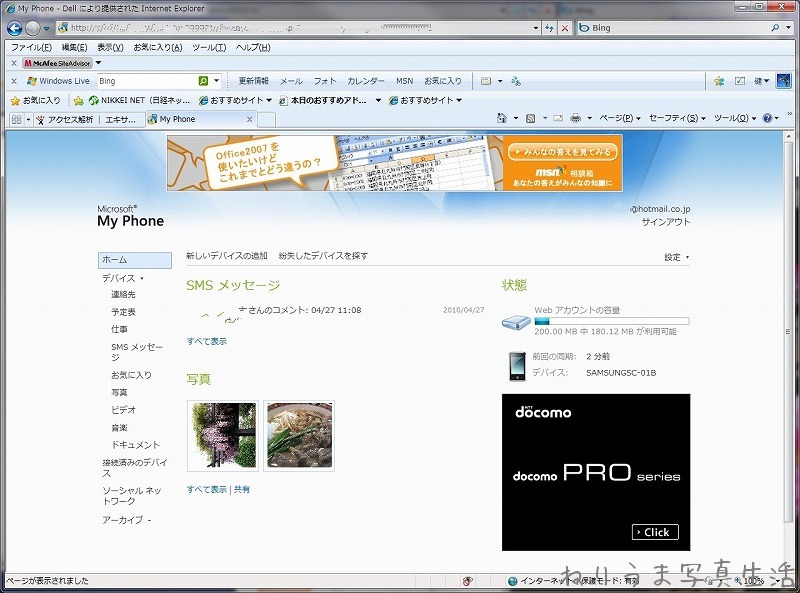Expand the zoom level dropdown arrow
The height and width of the screenshot is (593, 800).
(x=777, y=581)
